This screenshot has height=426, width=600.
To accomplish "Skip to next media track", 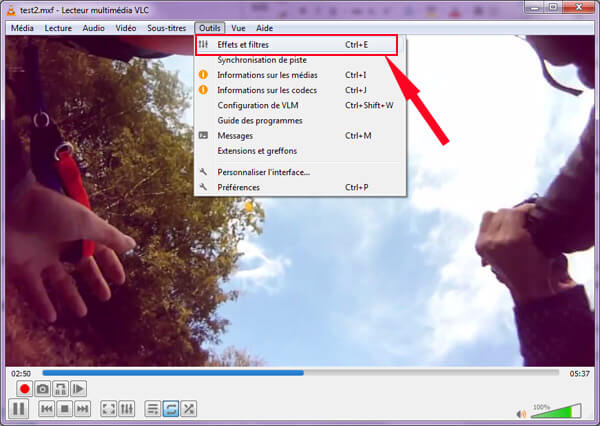I will (83, 409).
